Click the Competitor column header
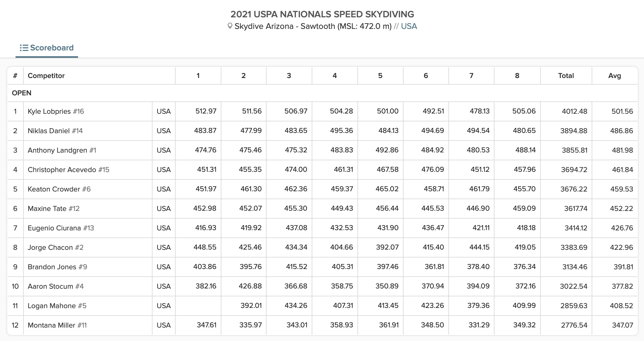This screenshot has height=341, width=644. (x=46, y=76)
